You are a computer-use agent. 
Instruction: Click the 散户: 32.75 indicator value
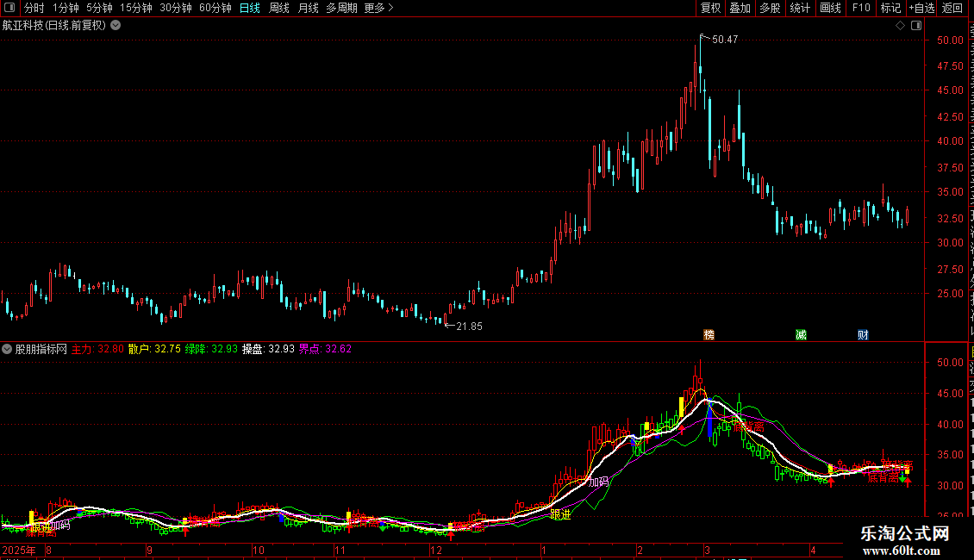154,349
